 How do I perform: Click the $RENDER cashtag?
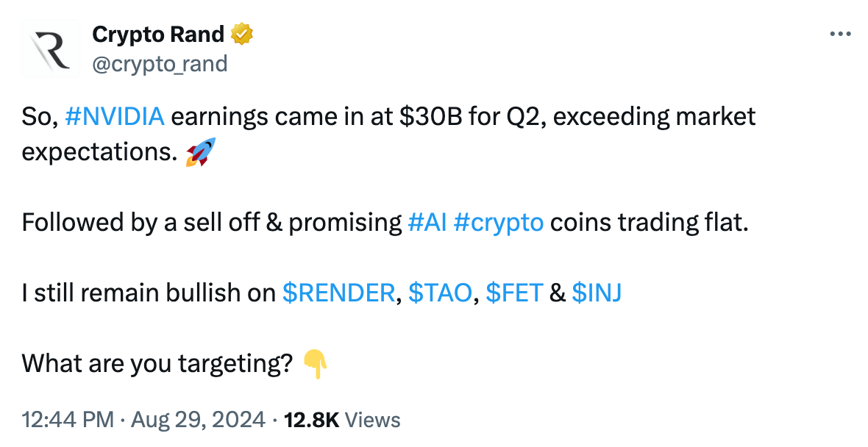338,293
